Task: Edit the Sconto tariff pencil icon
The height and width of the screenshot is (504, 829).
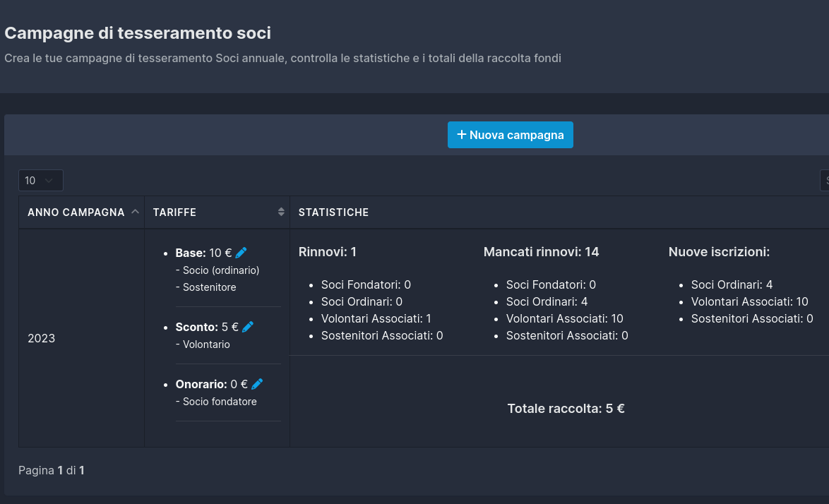Action: point(247,327)
